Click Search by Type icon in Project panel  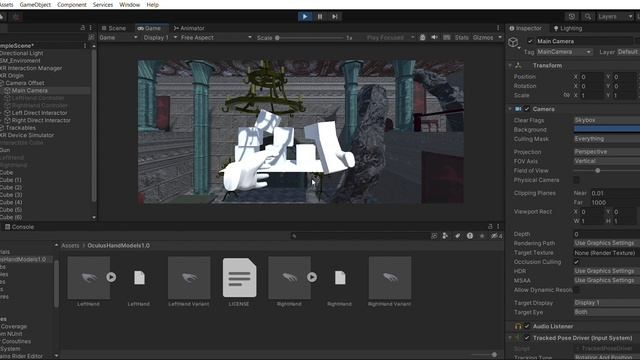(445, 236)
